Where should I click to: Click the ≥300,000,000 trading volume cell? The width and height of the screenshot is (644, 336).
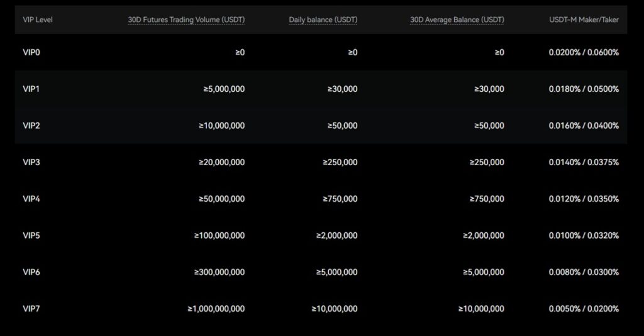(219, 272)
